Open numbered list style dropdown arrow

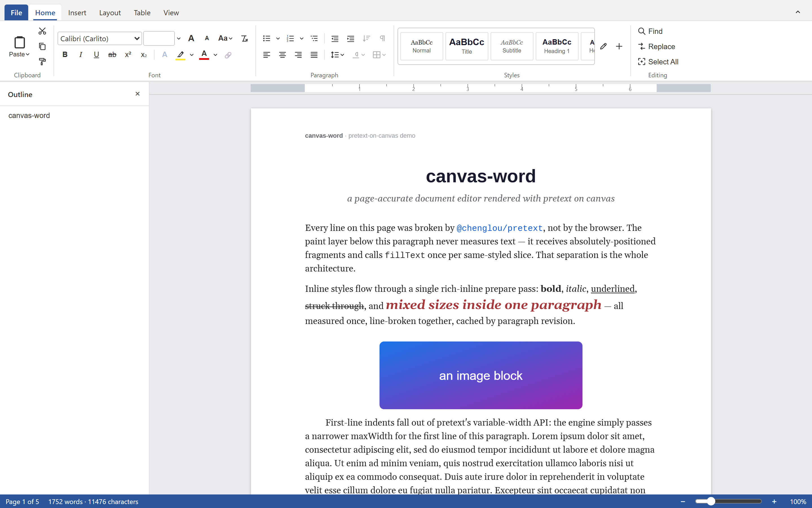pos(302,38)
